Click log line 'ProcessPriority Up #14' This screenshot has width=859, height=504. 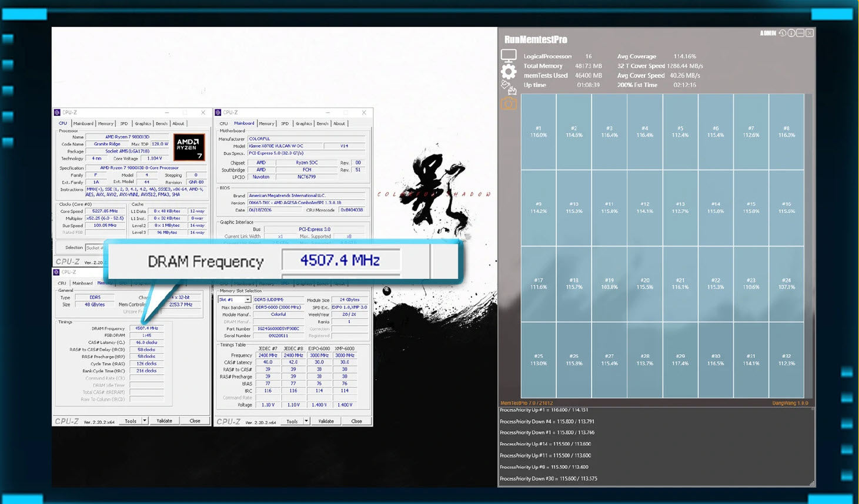[x=545, y=444]
